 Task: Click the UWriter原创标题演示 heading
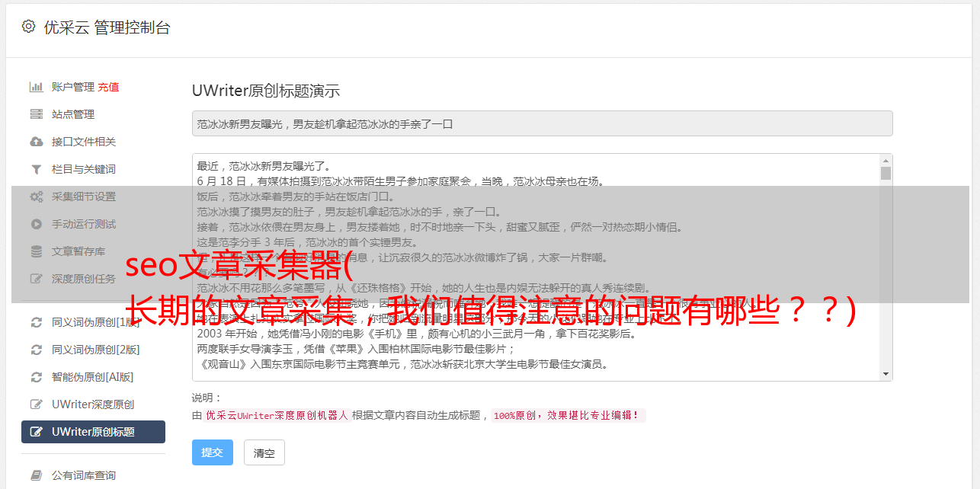[x=266, y=91]
